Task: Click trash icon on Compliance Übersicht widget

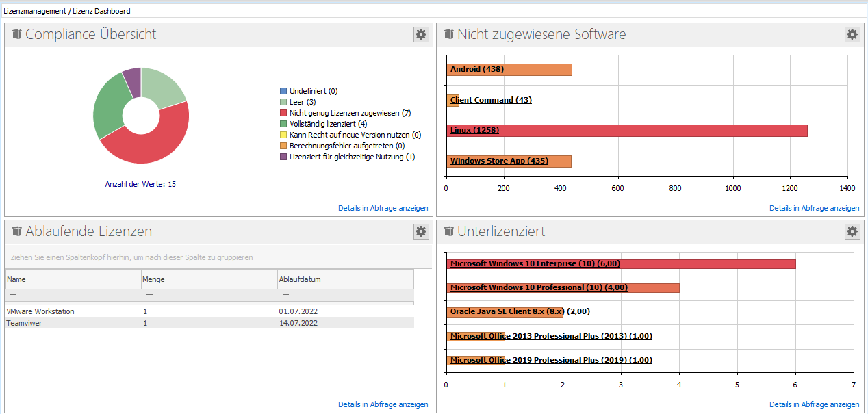Action: [16, 34]
